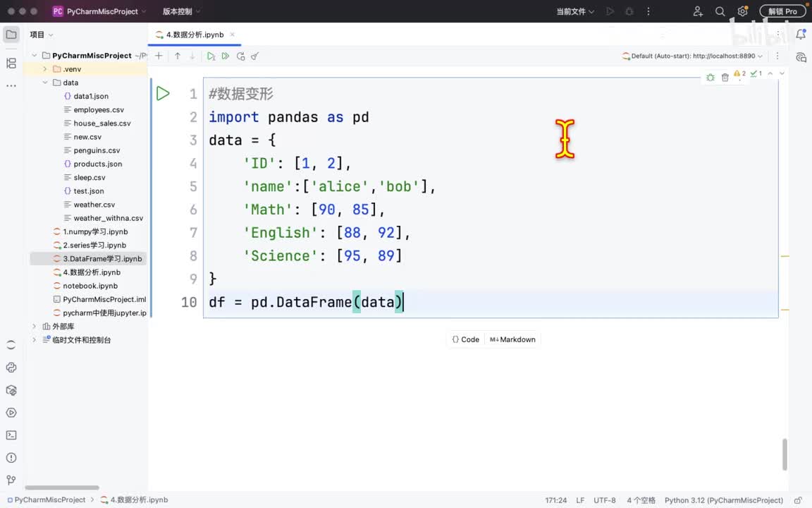Expand 临时文件和控制台 node
Image resolution: width=812 pixels, height=508 pixels.
click(x=34, y=339)
